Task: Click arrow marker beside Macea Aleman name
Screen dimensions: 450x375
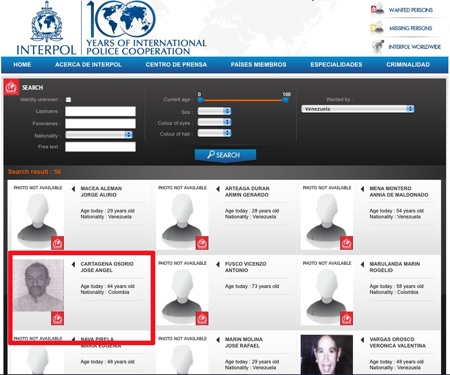Action: click(73, 189)
